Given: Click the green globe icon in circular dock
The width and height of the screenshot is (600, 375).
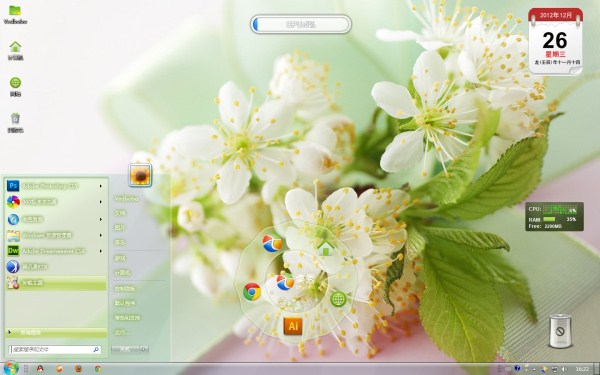Looking at the screenshot, I should tap(338, 299).
